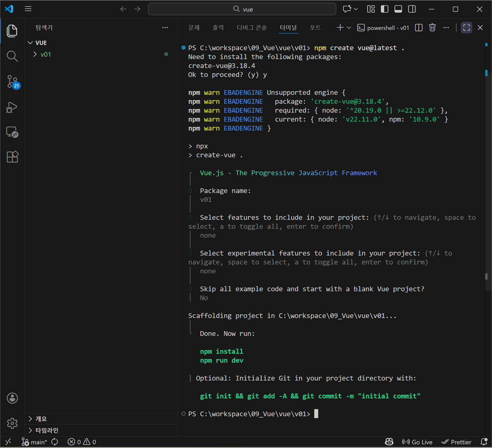This screenshot has width=492, height=448.
Task: Open the Extensions view
Action: (x=12, y=157)
